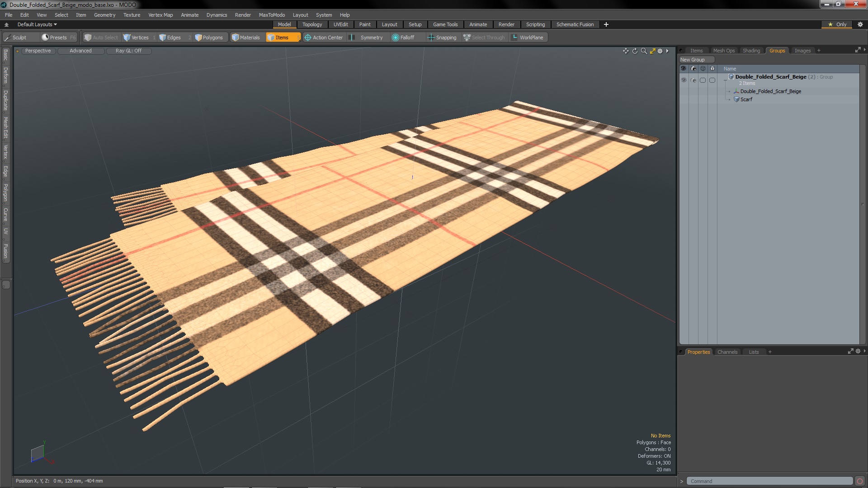Open the Advanced shading style dropdown
868x488 pixels.
click(x=80, y=51)
